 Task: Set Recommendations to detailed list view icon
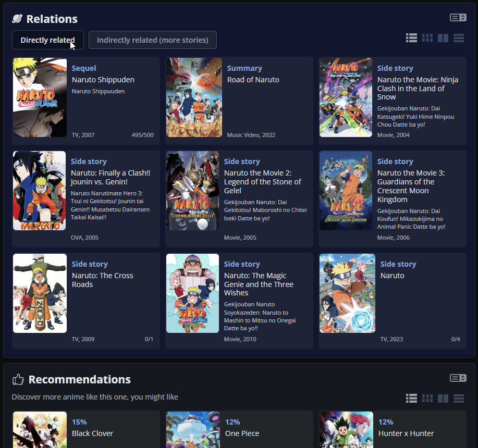click(x=411, y=399)
